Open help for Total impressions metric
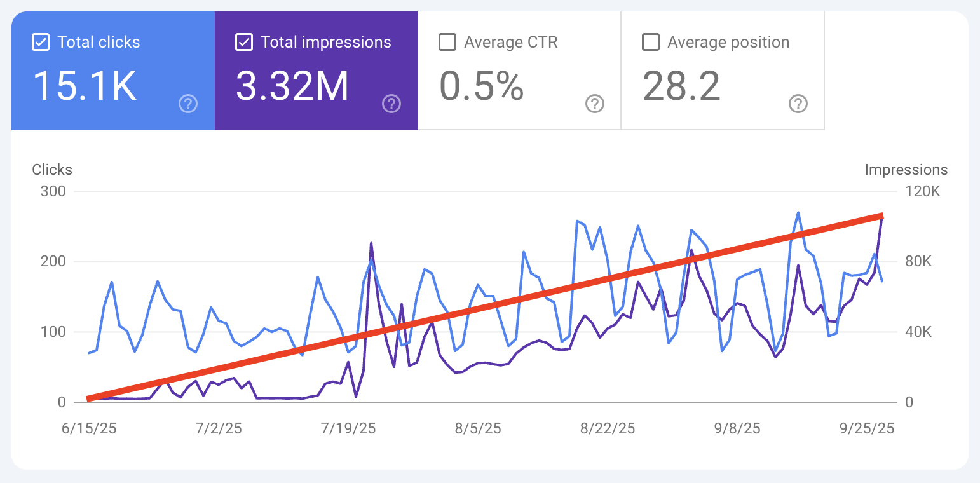This screenshot has width=980, height=483. tap(391, 104)
